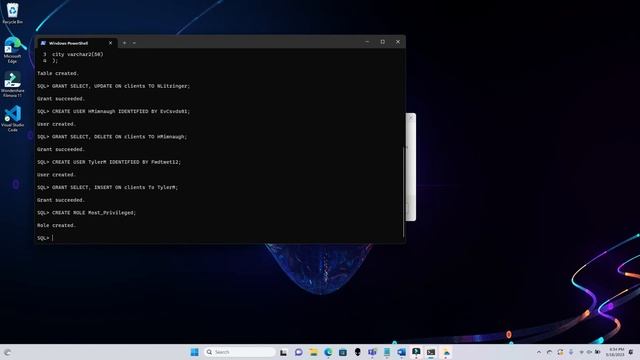Click the microphone tray icon
The width and height of the screenshot is (640, 360).
(571, 352)
